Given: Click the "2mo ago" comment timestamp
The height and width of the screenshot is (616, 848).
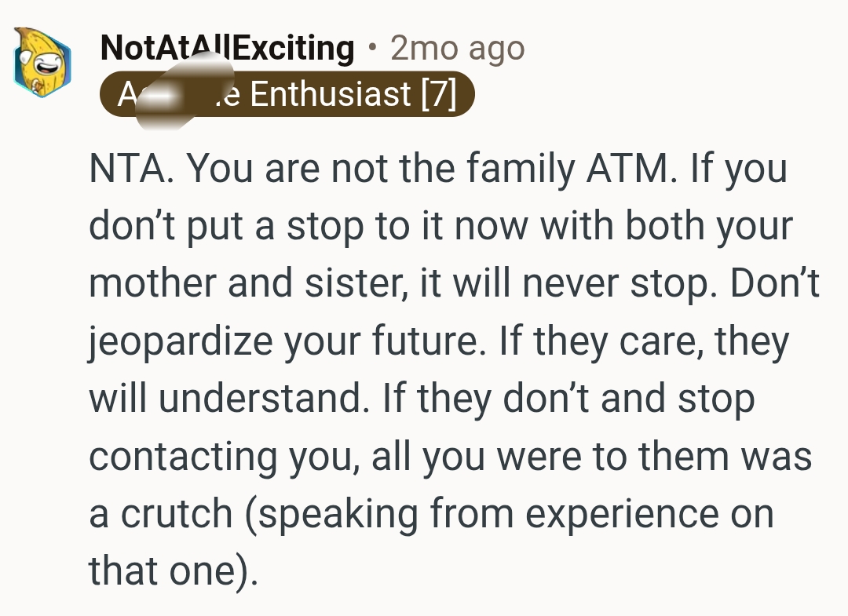Looking at the screenshot, I should (x=457, y=49).
